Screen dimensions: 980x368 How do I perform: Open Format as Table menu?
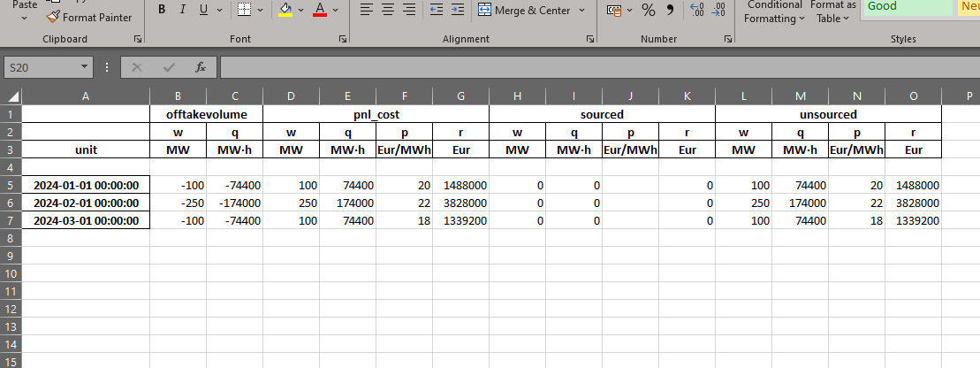833,11
